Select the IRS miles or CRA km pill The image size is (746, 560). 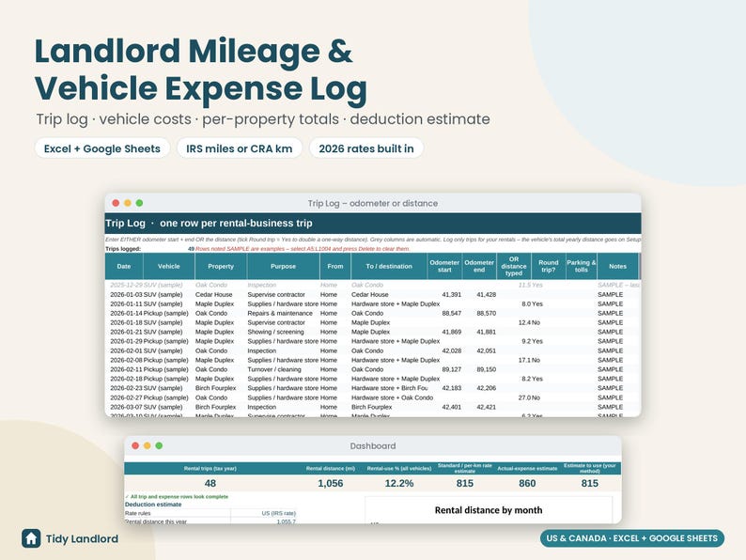[240, 148]
